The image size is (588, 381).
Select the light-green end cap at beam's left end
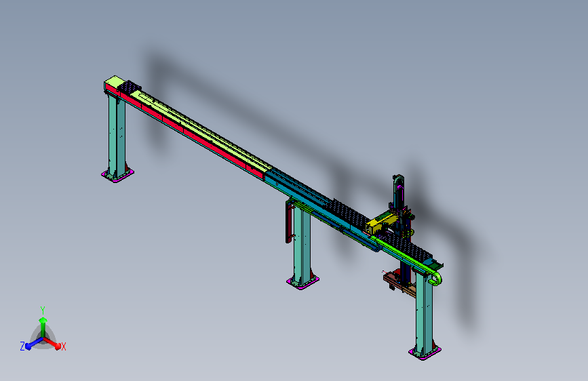coord(114,82)
